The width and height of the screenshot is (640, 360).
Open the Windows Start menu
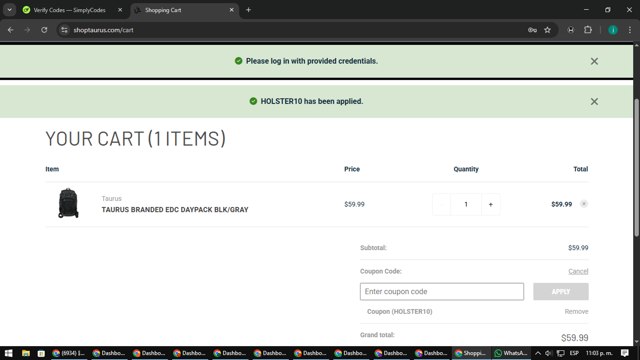pyautogui.click(x=8, y=353)
